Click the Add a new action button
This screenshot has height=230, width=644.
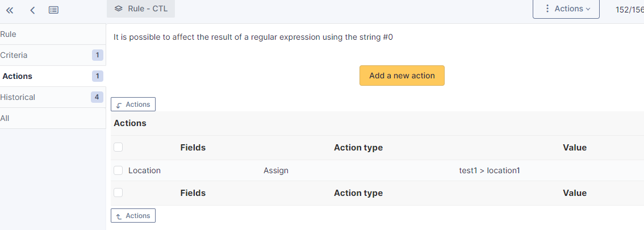(x=402, y=76)
